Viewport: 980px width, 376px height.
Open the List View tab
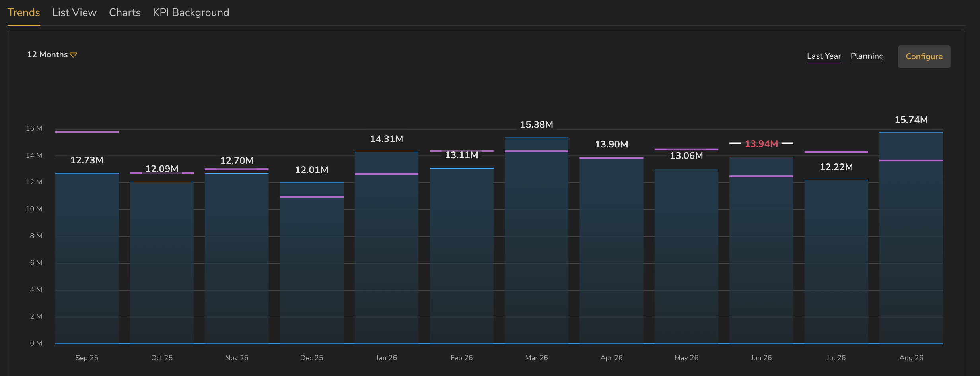[74, 12]
